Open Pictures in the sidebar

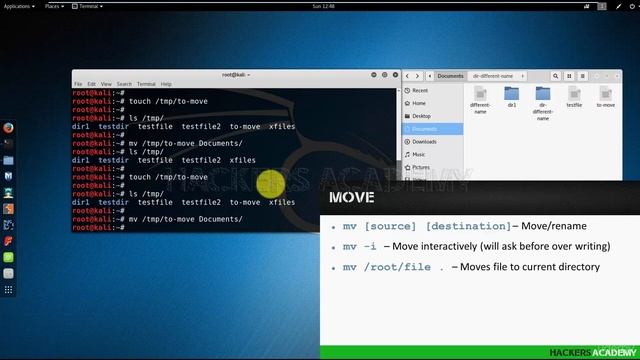pos(433,167)
